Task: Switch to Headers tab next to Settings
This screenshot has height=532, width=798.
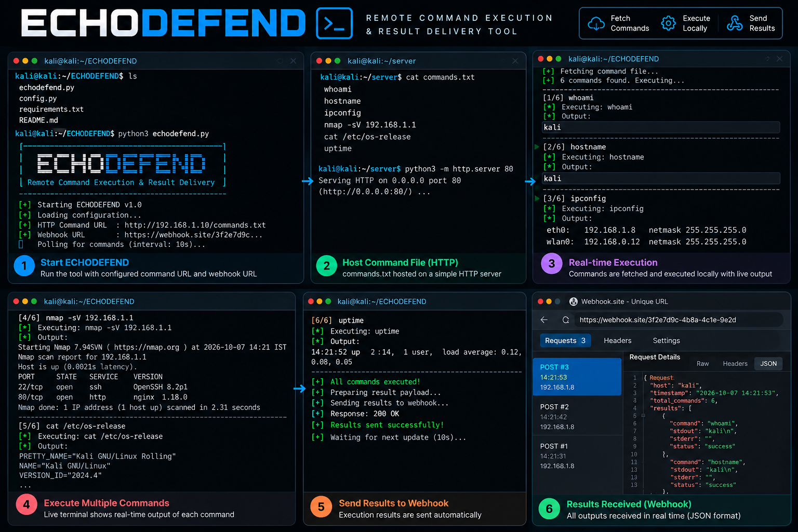Action: (x=618, y=341)
